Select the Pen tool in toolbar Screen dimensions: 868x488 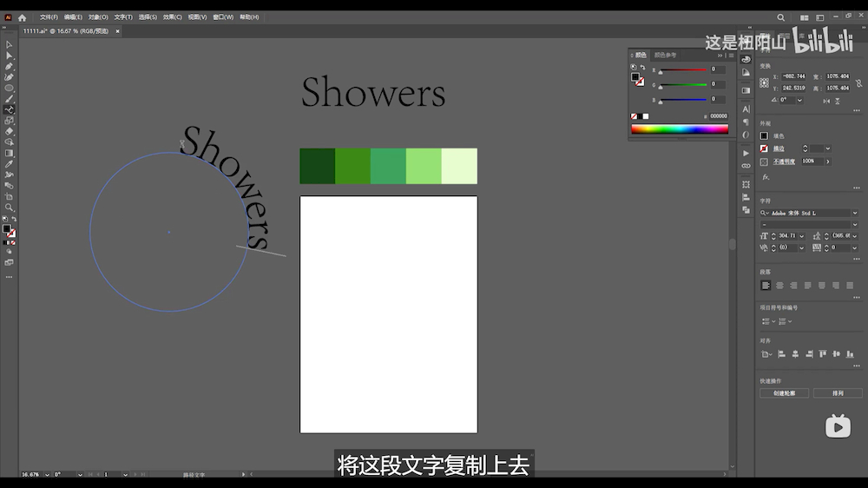(x=9, y=67)
